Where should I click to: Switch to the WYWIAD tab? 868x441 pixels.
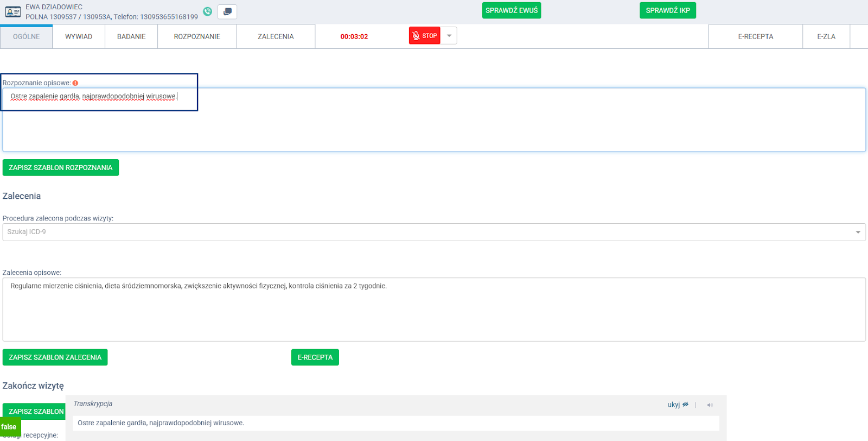(79, 36)
